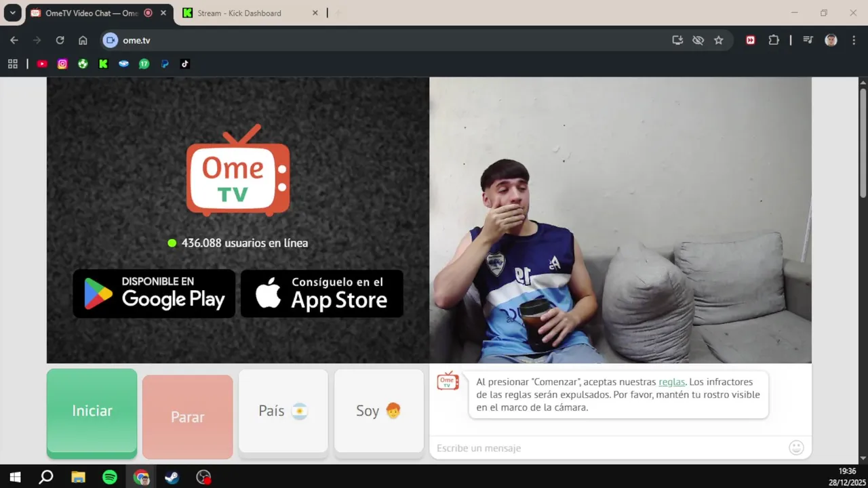Open the Extensions puzzle menu

click(774, 40)
